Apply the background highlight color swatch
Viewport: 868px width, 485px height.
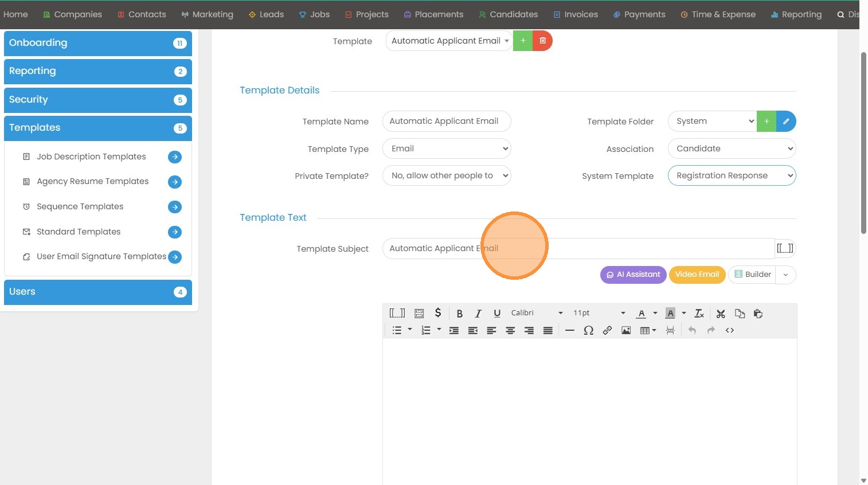670,314
